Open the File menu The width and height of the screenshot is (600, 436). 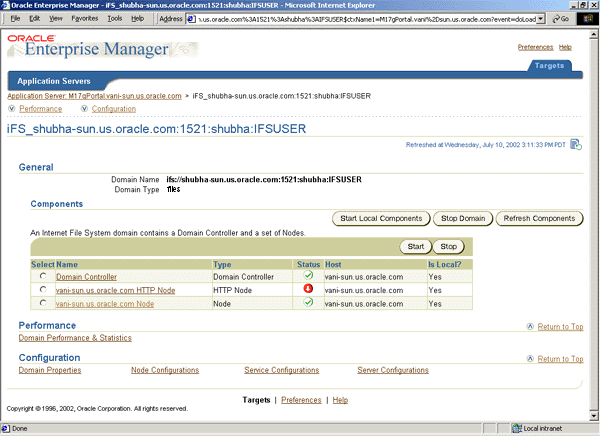click(15, 18)
